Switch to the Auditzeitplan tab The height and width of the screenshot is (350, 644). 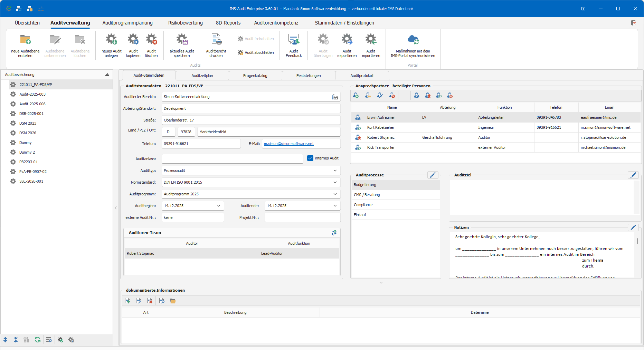tap(202, 76)
